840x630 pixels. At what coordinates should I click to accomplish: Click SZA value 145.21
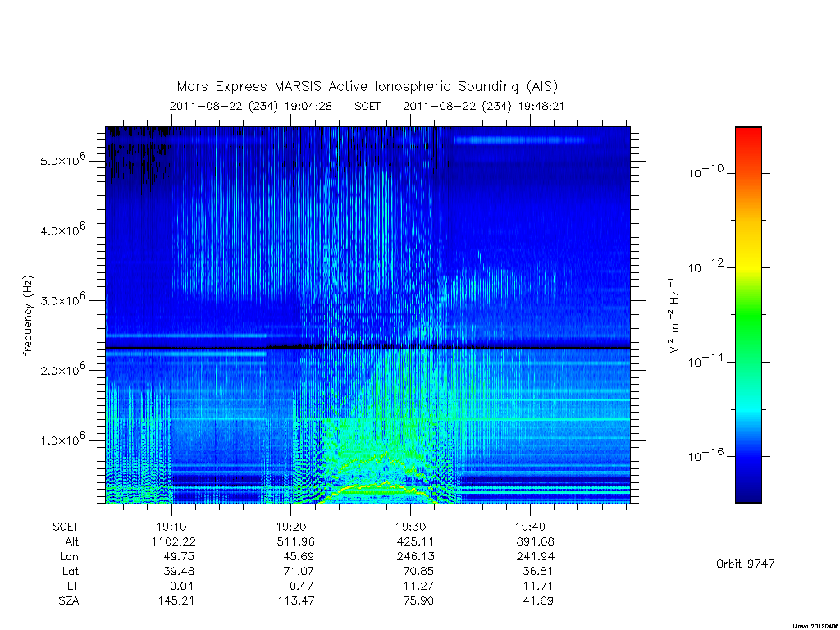tap(176, 601)
